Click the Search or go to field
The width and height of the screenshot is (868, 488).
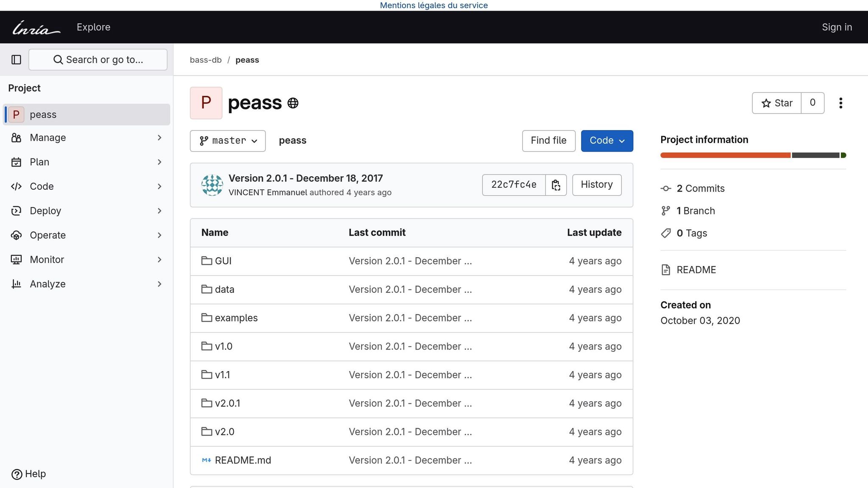98,60
